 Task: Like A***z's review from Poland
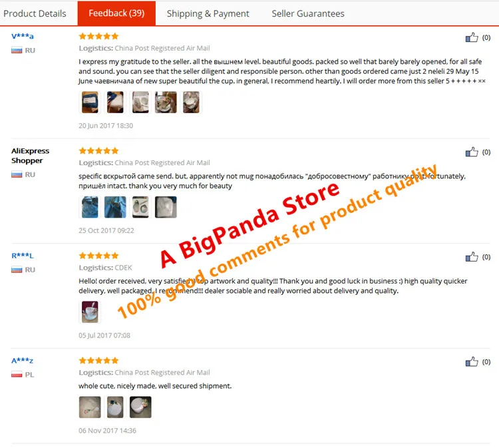(x=472, y=361)
